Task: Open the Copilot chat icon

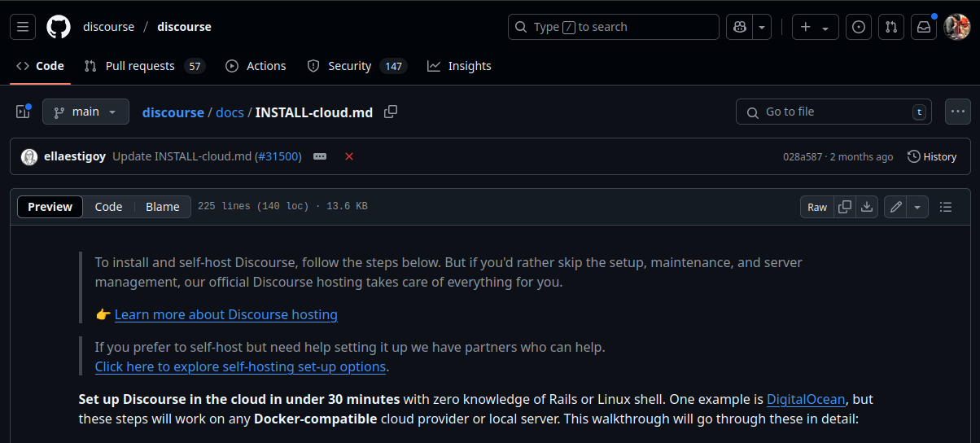Action: (740, 27)
